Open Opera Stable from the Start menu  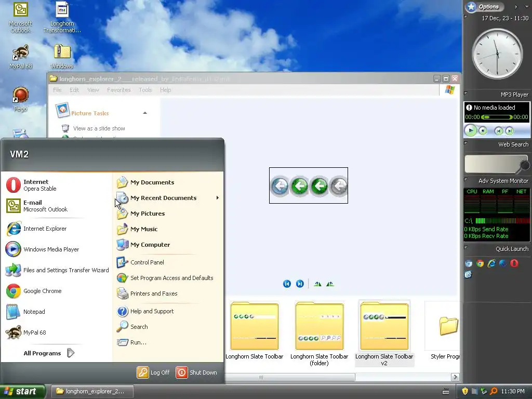click(57, 185)
